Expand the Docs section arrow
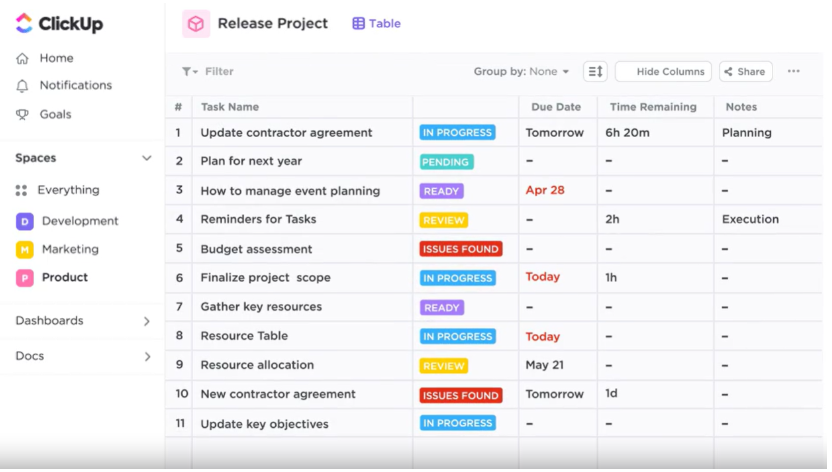Screen dimensions: 832x472 pyautogui.click(x=148, y=357)
